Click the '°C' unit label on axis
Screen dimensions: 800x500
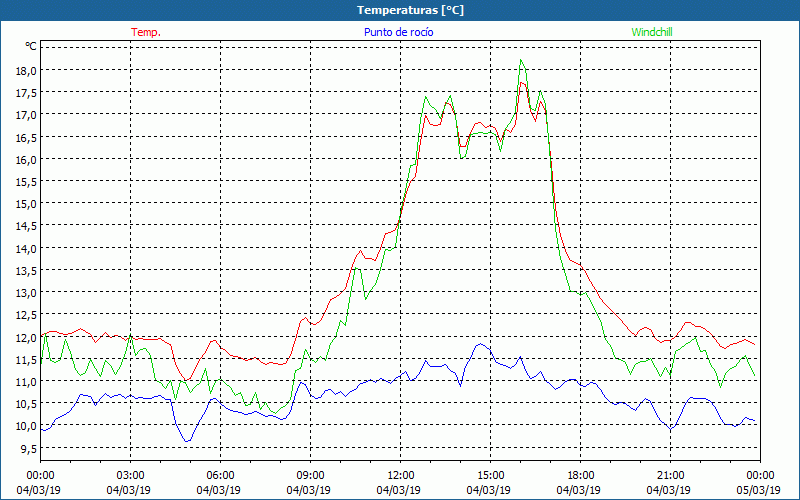click(31, 46)
